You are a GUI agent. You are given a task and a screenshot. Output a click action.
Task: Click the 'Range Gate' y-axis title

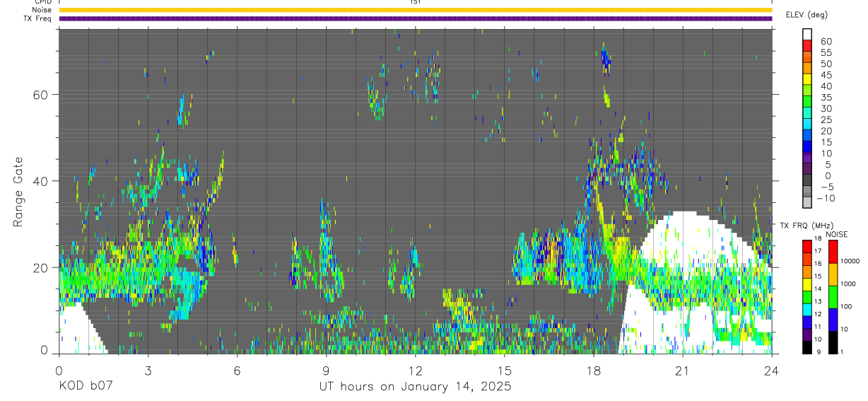18,192
